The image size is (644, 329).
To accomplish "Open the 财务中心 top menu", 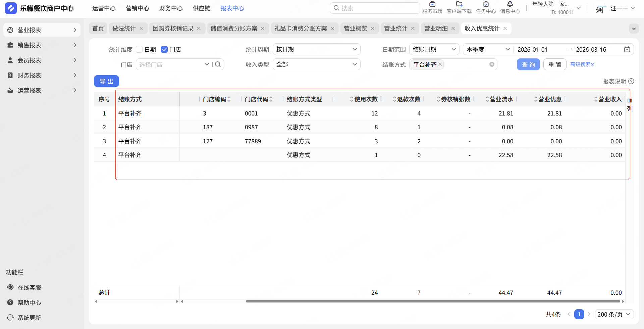I will [171, 8].
